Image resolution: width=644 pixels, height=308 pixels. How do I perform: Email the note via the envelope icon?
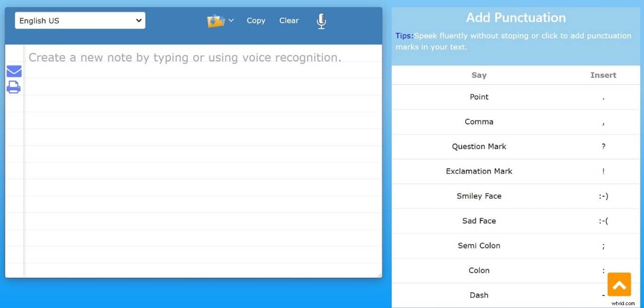(x=14, y=70)
